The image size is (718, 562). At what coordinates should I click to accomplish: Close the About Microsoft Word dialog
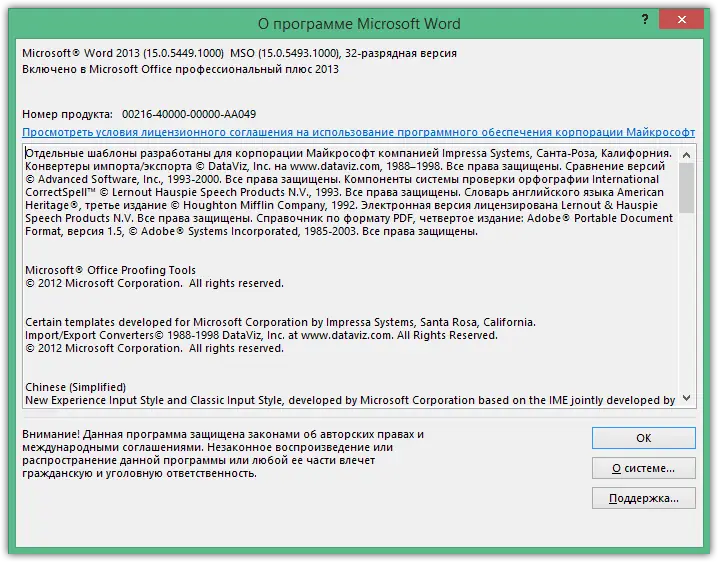tap(681, 19)
